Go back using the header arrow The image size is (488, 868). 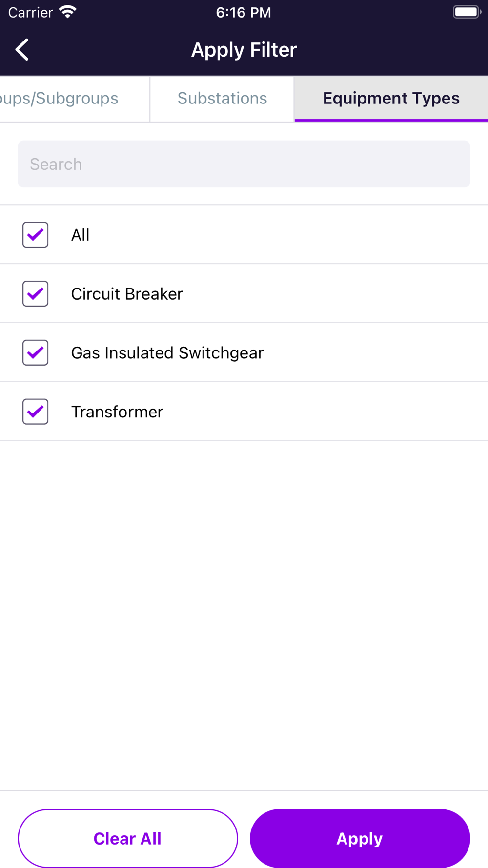(x=22, y=50)
